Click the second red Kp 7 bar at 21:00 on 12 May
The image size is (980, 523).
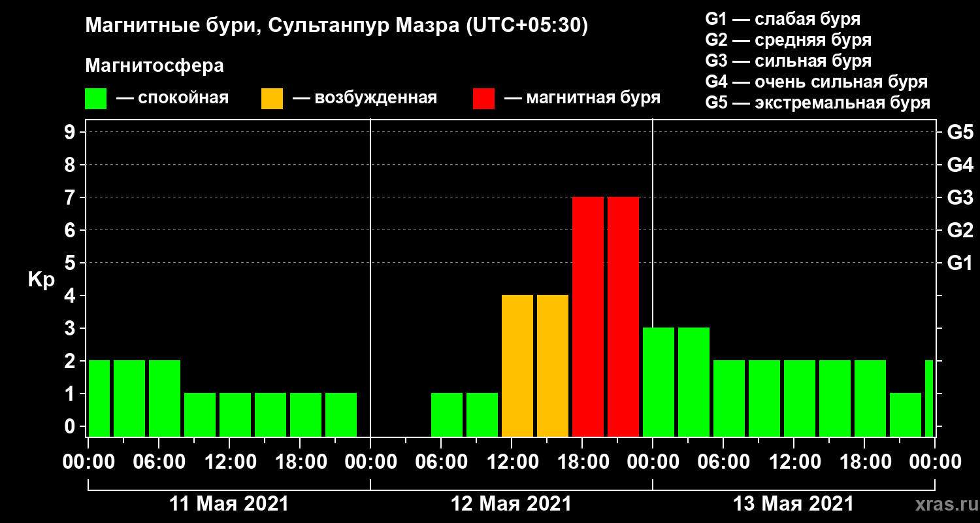pos(623,316)
